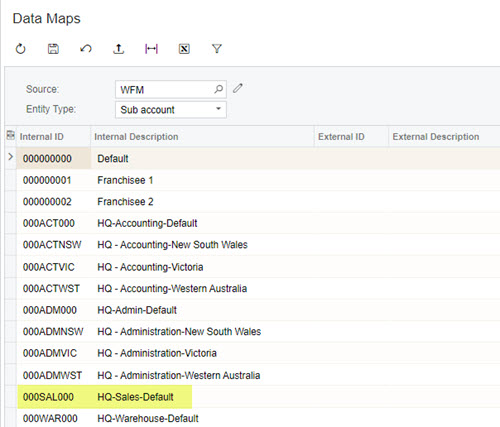Image resolution: width=500 pixels, height=427 pixels.
Task: Click the Refresh icon in the toolbar
Action: (x=20, y=49)
